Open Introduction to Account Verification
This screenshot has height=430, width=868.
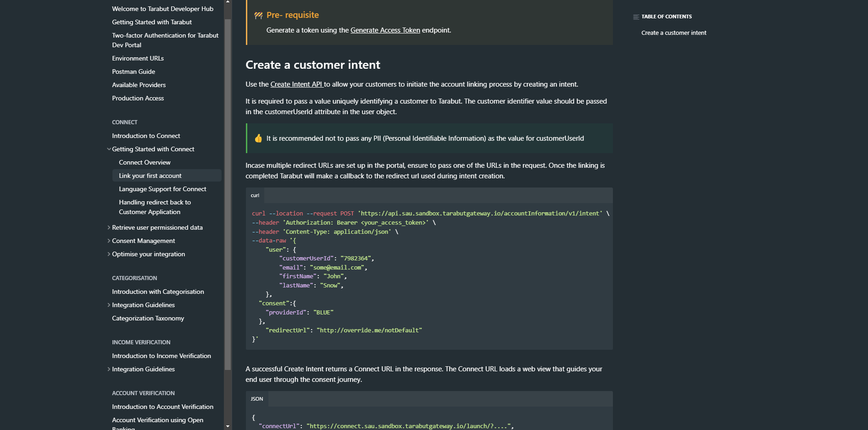tap(162, 407)
